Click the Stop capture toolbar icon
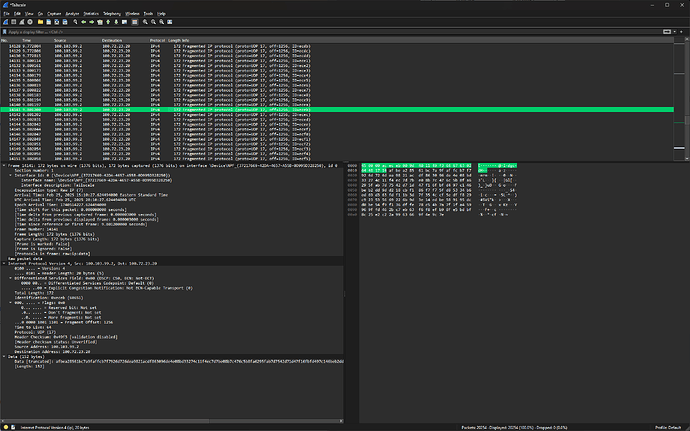The image size is (690, 431). pos(14,22)
